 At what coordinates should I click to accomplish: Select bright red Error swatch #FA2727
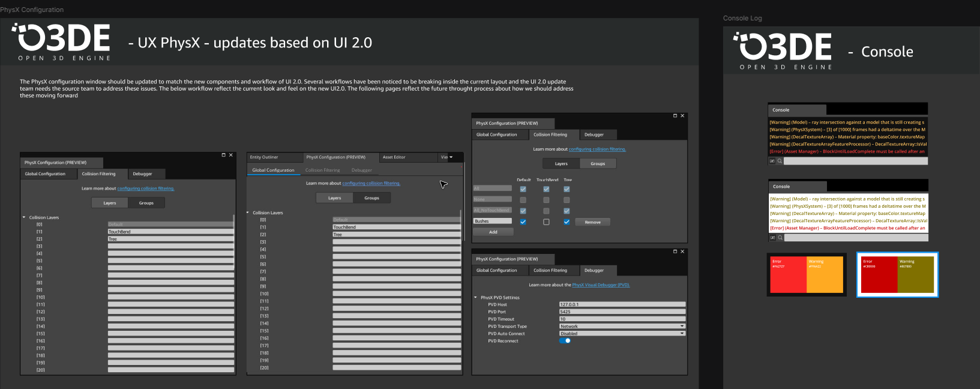[x=788, y=274]
